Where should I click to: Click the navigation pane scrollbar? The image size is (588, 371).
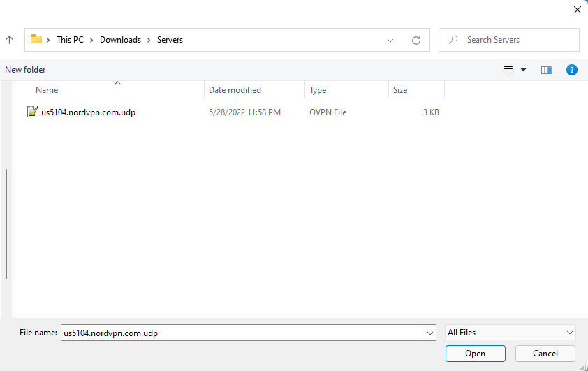(6, 224)
